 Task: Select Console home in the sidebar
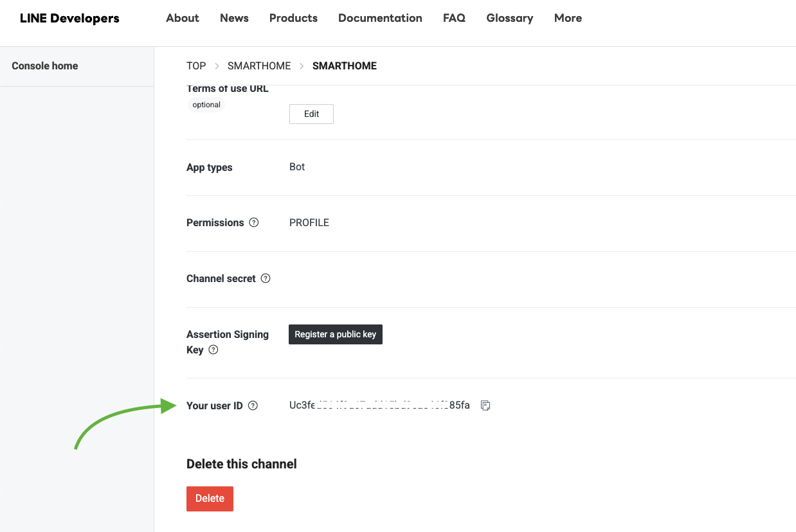(x=45, y=66)
